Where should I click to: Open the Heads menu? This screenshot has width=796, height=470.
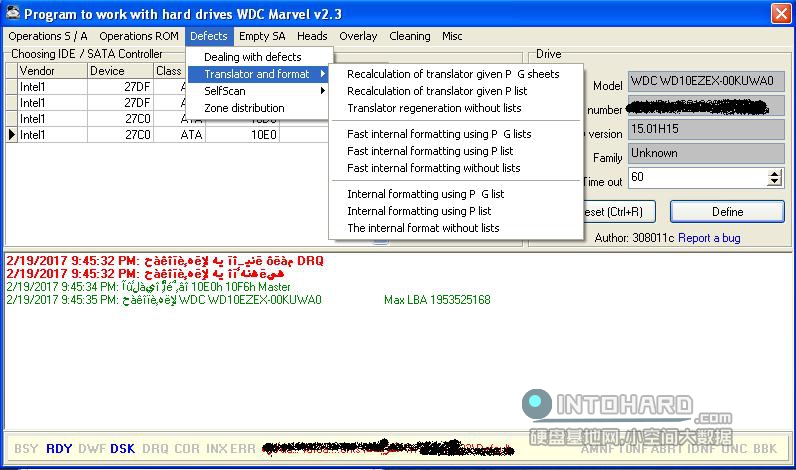coord(312,36)
